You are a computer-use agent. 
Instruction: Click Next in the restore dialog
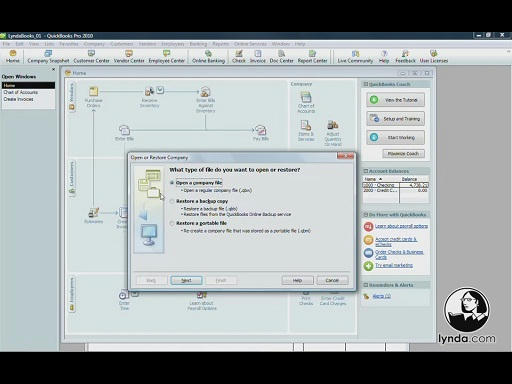(186, 280)
